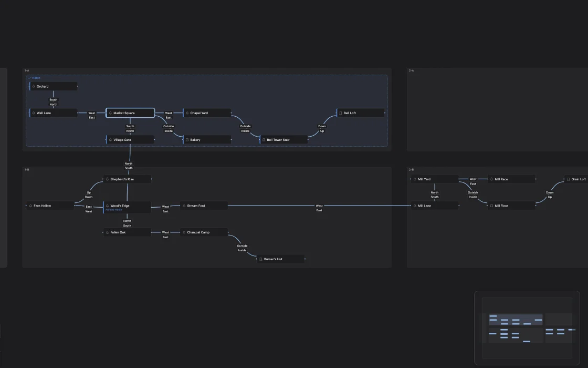Select the Market Square node icon
The image size is (588, 368).
pyautogui.click(x=110, y=113)
